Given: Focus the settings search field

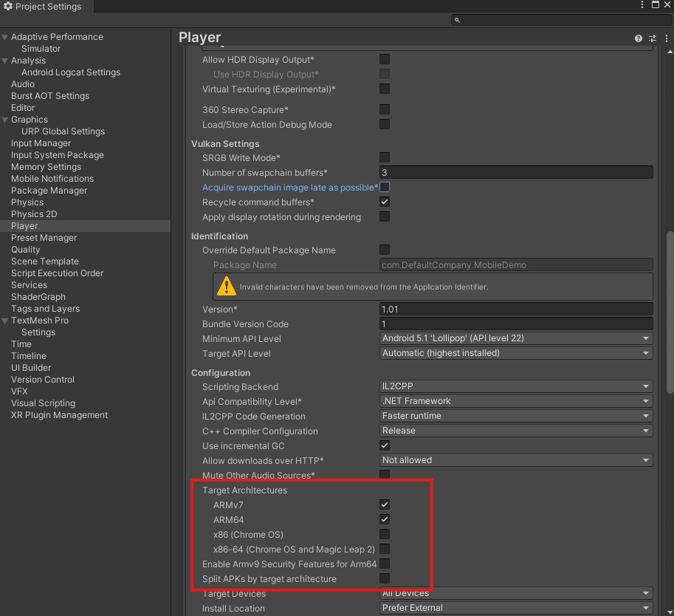Looking at the screenshot, I should pos(560,20).
